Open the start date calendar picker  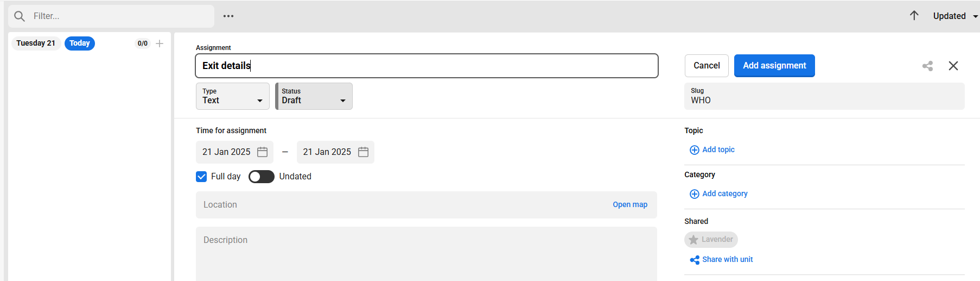click(x=263, y=152)
